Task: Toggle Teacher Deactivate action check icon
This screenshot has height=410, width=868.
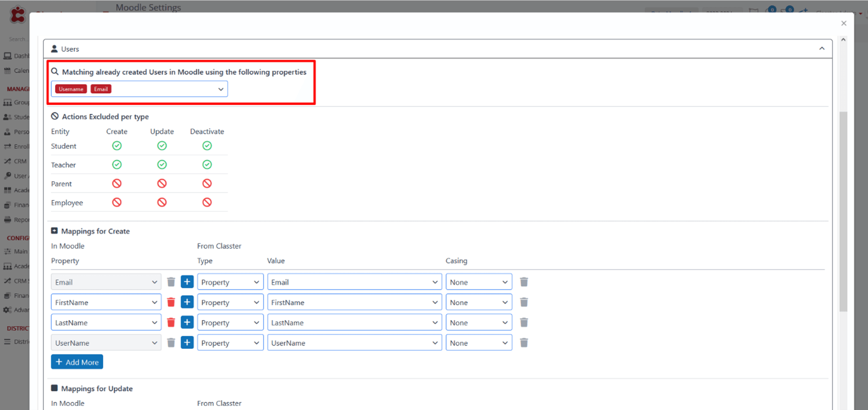Action: click(x=207, y=165)
